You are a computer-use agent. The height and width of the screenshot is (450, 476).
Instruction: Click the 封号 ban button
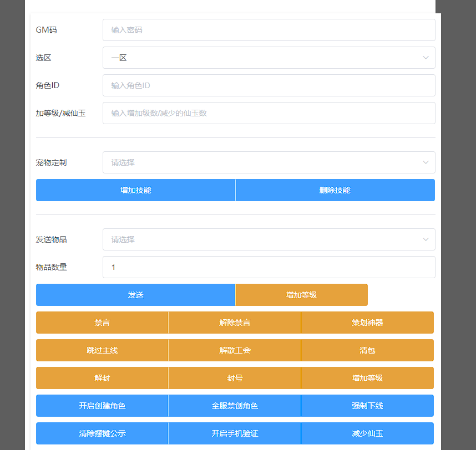coord(234,378)
